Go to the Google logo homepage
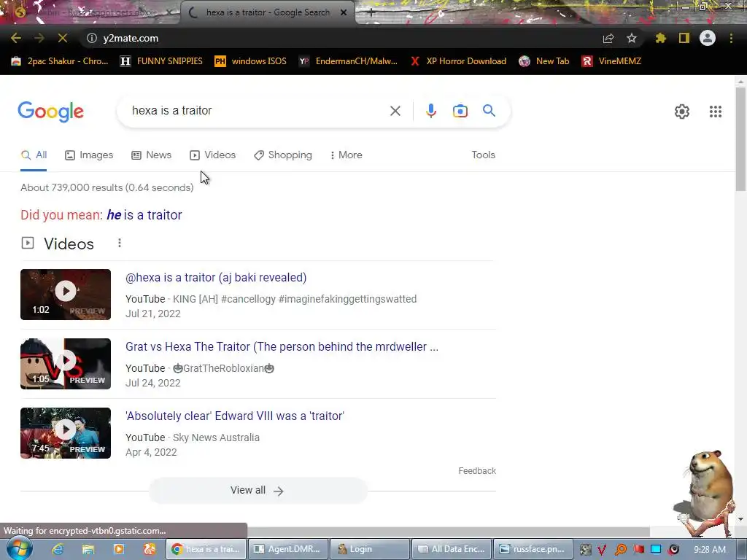This screenshot has width=747, height=560. (x=51, y=112)
